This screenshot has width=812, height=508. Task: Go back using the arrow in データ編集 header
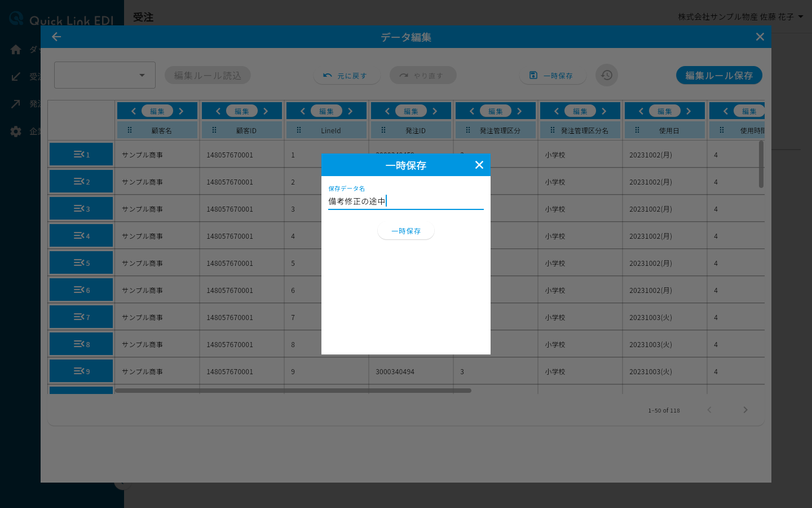[x=56, y=37]
